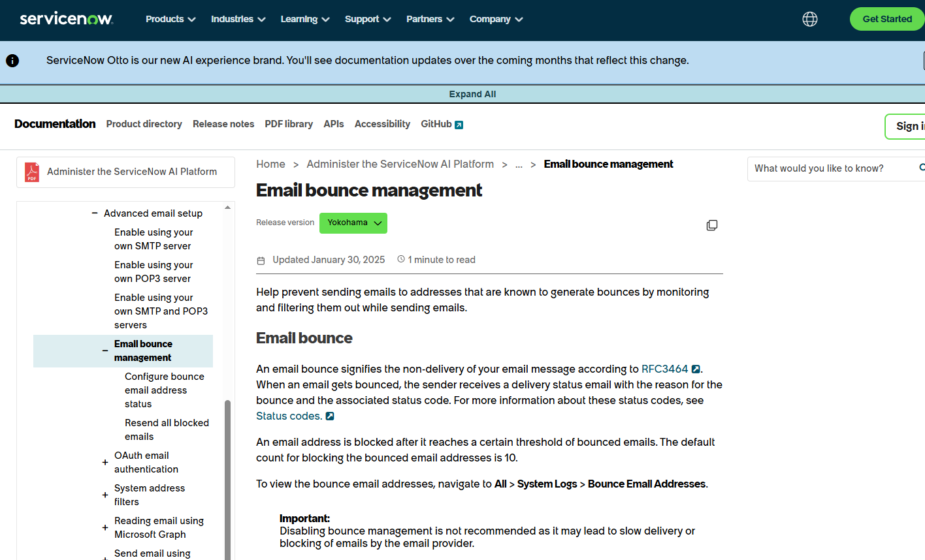Open the RFC3464 link

click(x=665, y=369)
